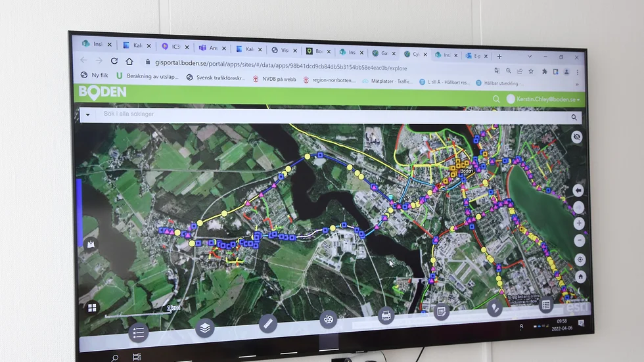Screen dimensions: 644x362
Task: Open the attribute table widget
Action: point(546,305)
